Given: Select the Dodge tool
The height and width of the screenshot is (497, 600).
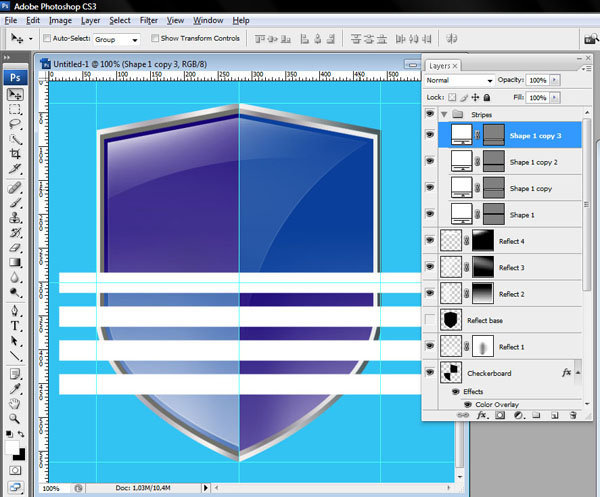Looking at the screenshot, I should 15,292.
